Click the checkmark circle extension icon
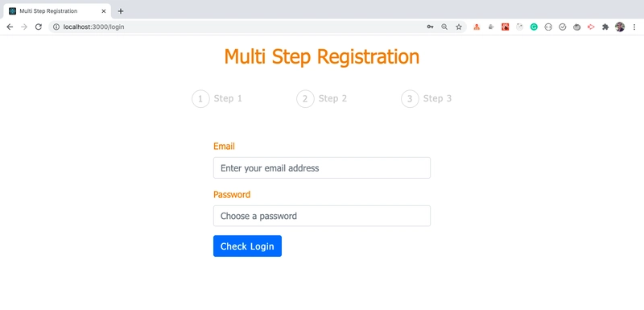 (x=563, y=27)
